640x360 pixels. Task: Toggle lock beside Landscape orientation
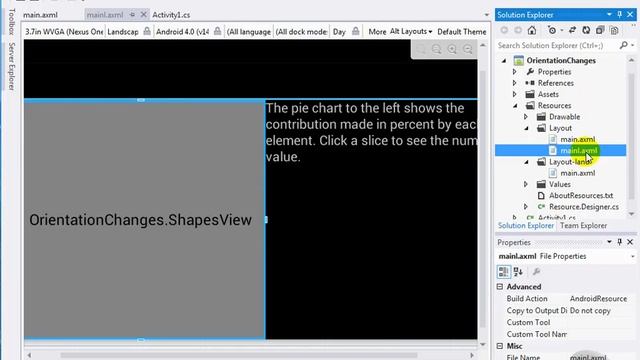coord(147,31)
